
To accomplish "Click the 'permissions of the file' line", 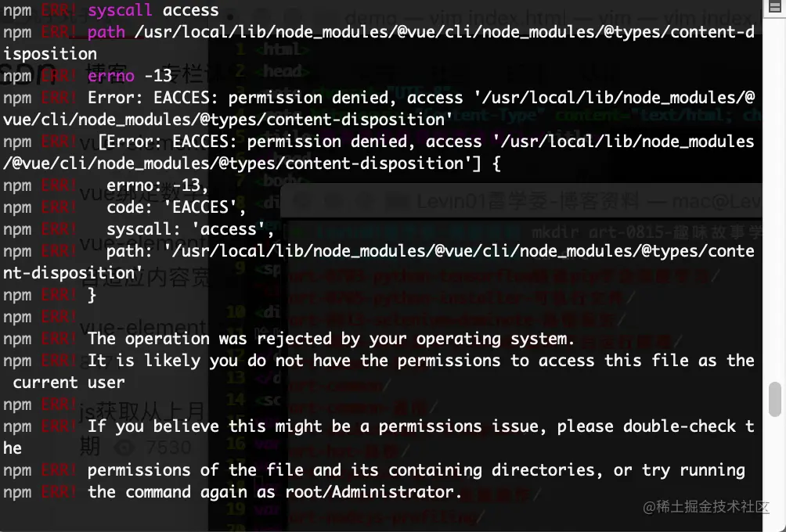I will [x=415, y=470].
